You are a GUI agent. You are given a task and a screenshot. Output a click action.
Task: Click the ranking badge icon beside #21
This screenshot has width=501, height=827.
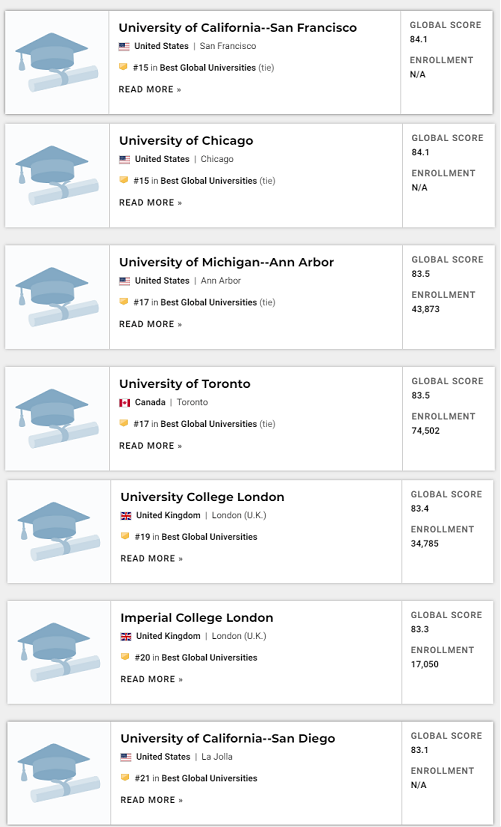pyautogui.click(x=125, y=777)
